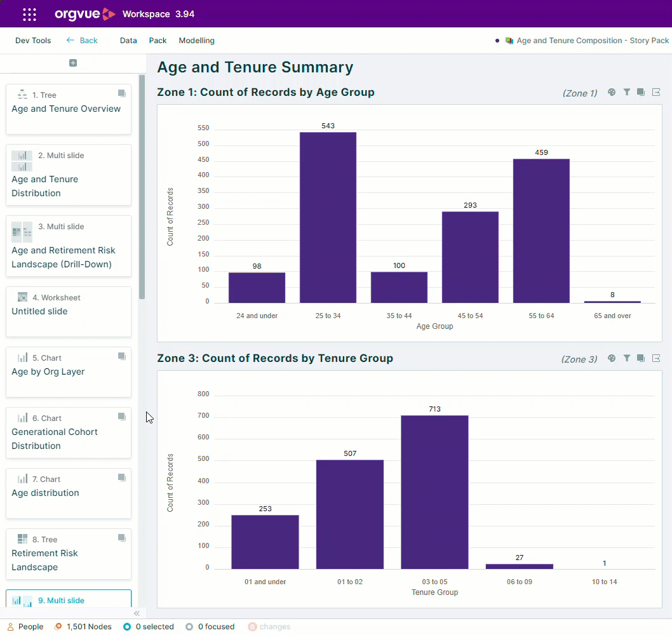Click the orgvue logo

point(85,14)
